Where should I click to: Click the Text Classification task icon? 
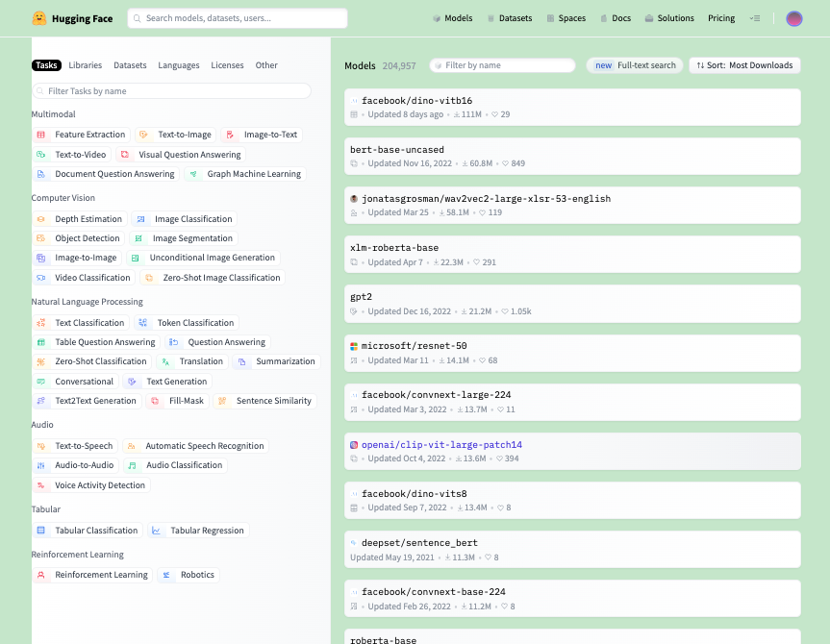pyautogui.click(x=40, y=323)
